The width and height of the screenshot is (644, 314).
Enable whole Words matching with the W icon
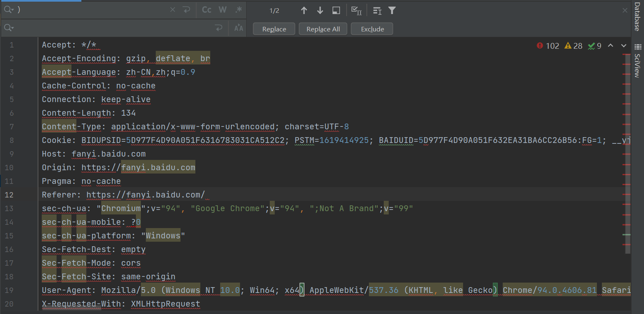(223, 10)
